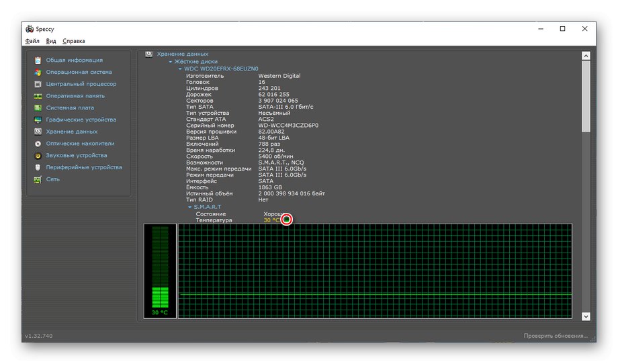Screen dimensions: 618x364
Task: Go to Центральный процессор section
Action: coord(81,84)
